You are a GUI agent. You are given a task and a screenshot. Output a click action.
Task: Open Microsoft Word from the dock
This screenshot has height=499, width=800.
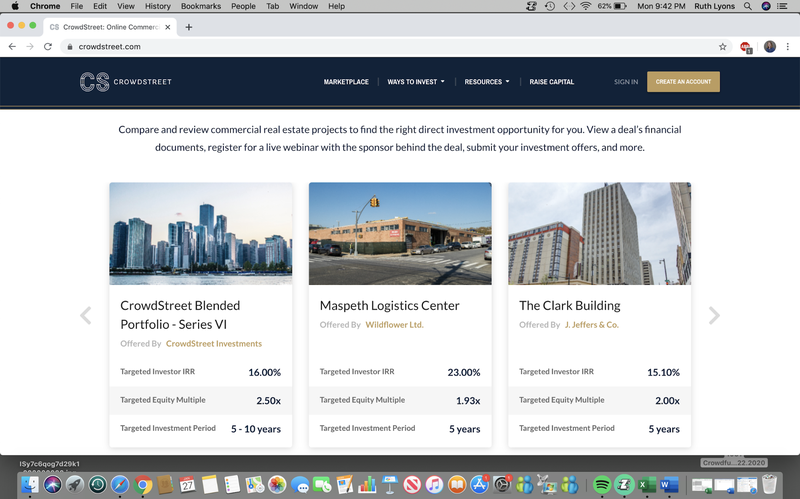click(669, 484)
